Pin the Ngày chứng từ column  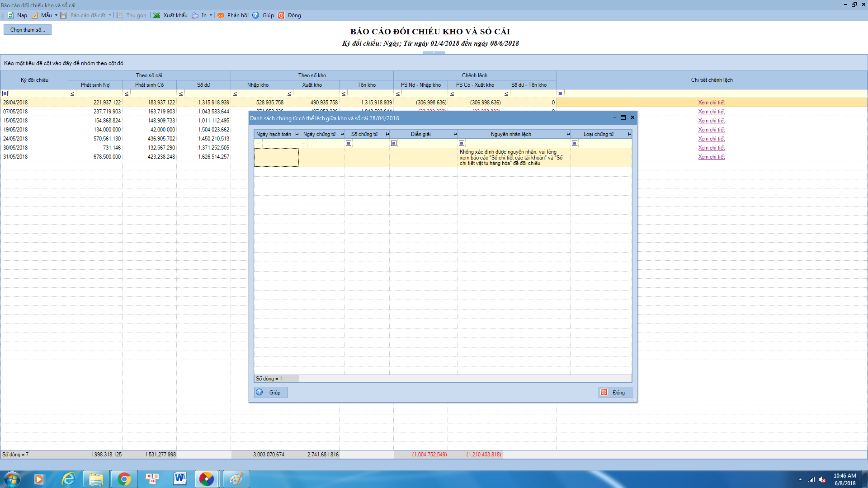point(342,134)
